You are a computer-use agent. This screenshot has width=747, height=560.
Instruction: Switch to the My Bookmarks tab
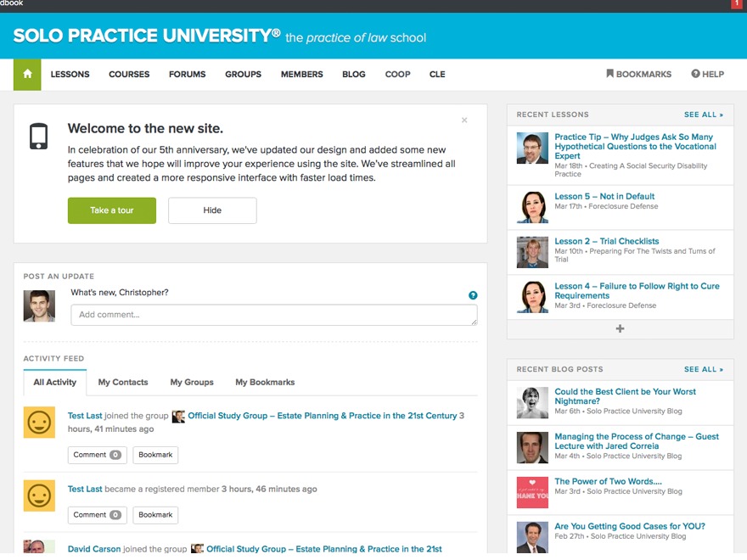[x=265, y=383]
